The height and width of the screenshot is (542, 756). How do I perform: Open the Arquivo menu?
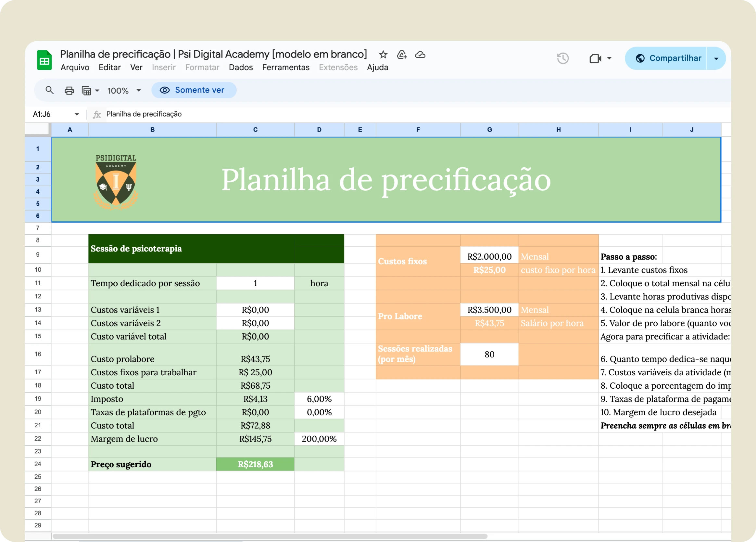pos(75,67)
